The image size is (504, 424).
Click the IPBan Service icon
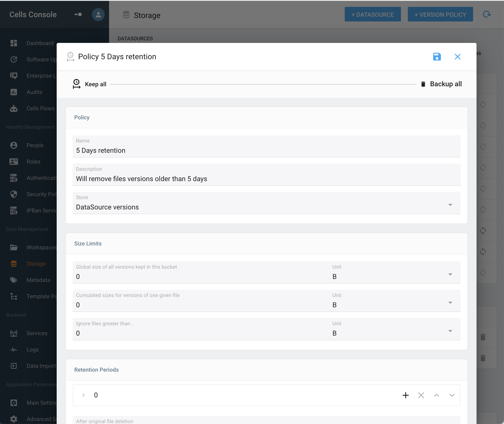(x=14, y=210)
